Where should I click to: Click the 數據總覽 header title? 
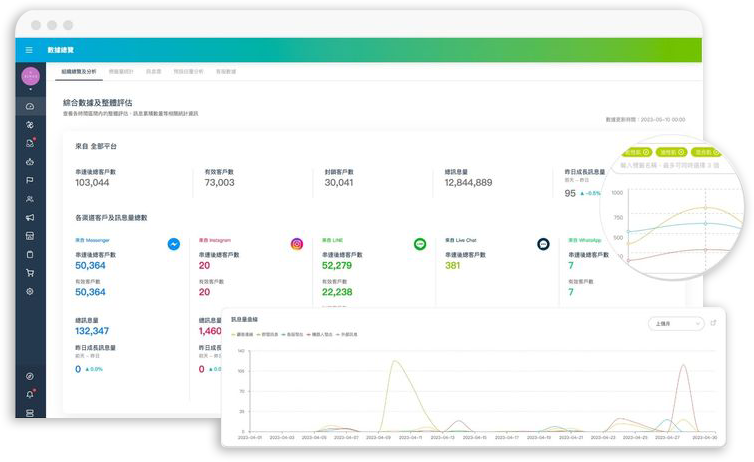(61, 50)
